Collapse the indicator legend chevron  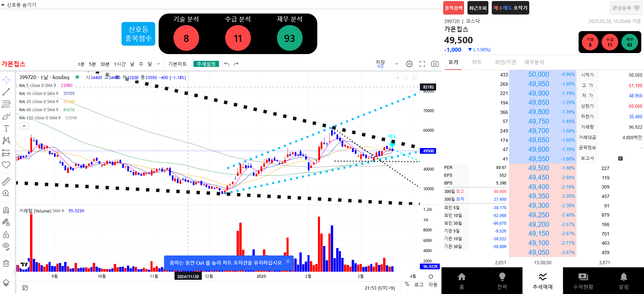[24, 126]
